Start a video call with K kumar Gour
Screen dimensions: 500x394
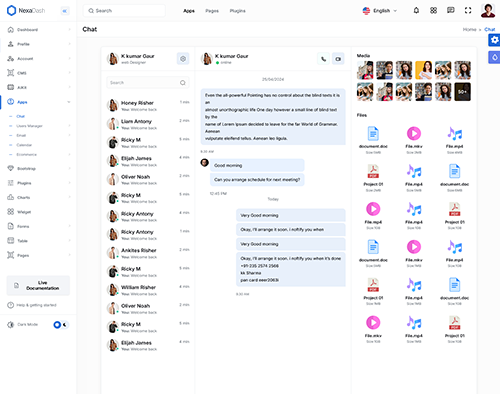[x=338, y=59]
